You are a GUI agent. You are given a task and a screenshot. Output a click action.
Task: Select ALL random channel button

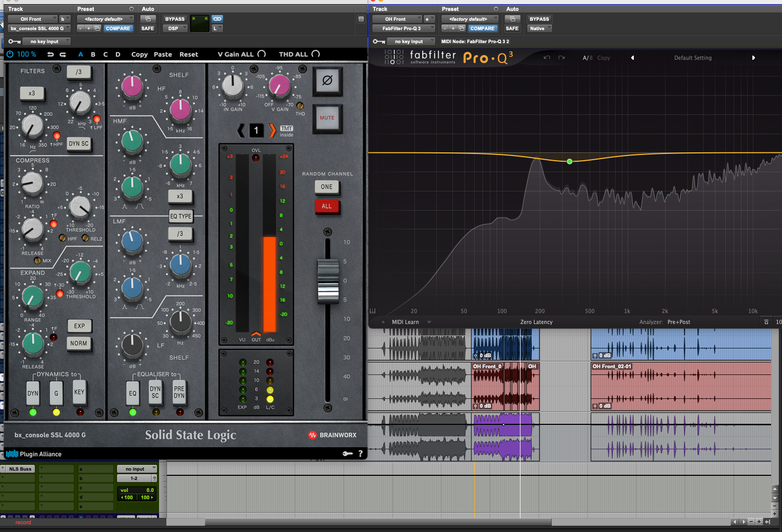click(327, 206)
